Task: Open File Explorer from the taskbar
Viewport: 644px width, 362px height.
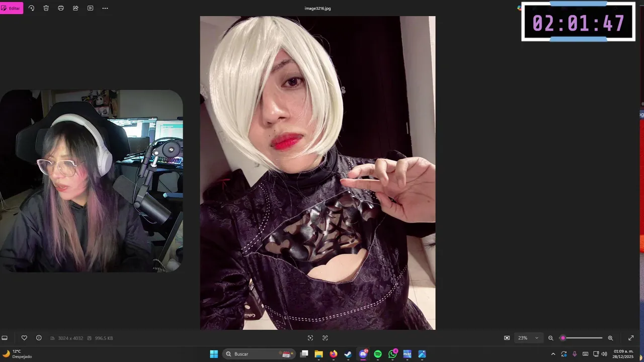Action: 318,354
